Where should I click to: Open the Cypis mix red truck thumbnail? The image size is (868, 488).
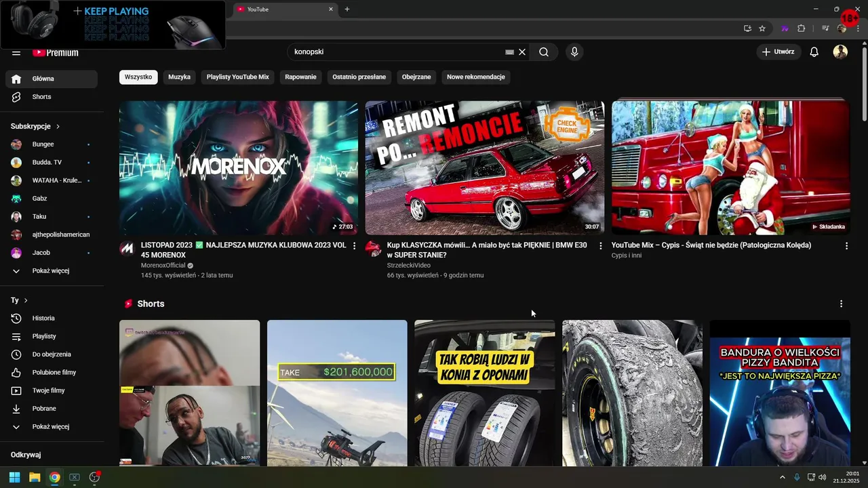(x=730, y=167)
